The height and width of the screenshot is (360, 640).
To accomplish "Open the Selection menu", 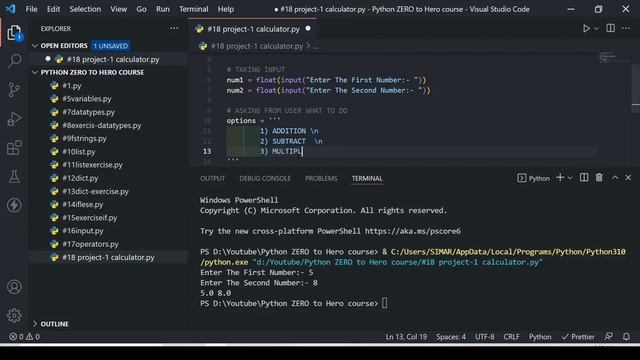I will pos(85,9).
